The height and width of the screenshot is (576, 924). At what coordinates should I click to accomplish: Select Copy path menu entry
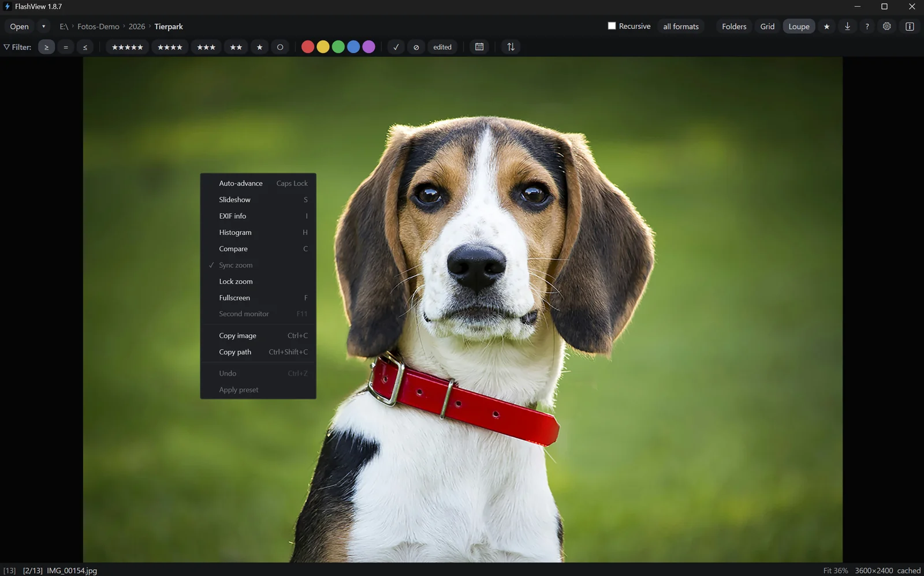(258, 352)
